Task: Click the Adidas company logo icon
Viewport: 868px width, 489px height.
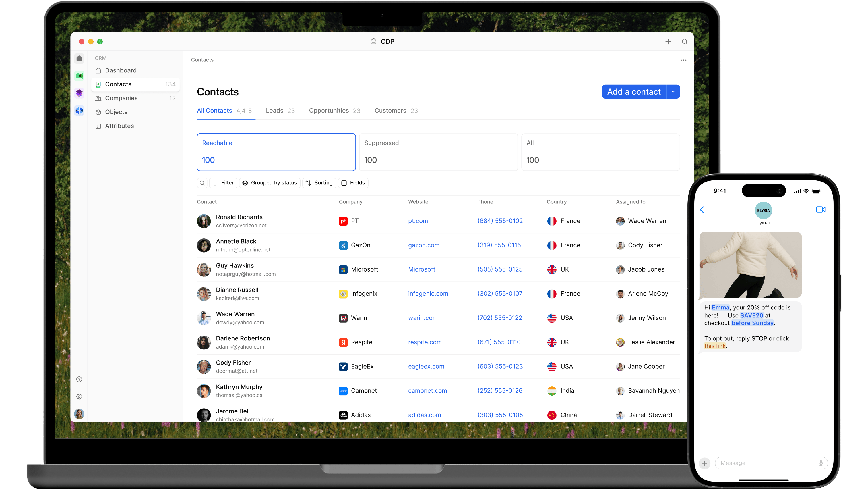Action: click(x=343, y=415)
